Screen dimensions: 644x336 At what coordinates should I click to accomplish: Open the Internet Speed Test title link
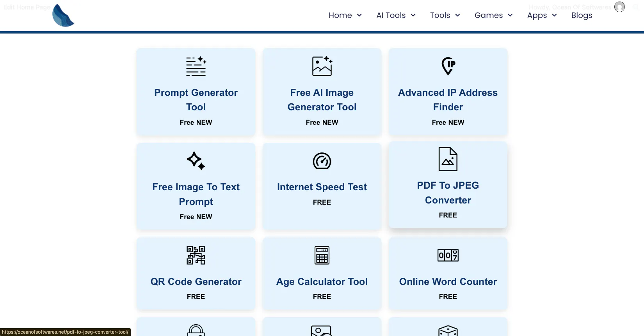[322, 187]
